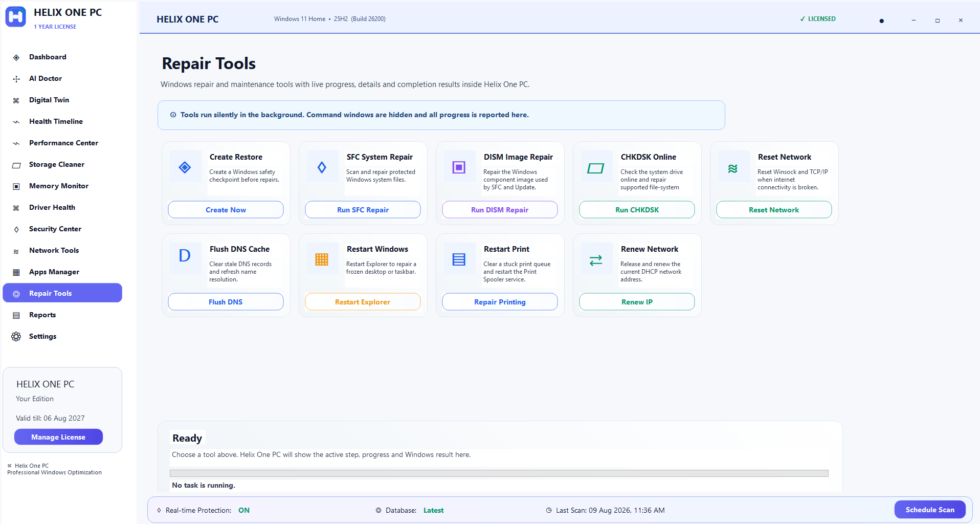Open Apps Manager
The width and height of the screenshot is (980, 524).
(x=62, y=272)
